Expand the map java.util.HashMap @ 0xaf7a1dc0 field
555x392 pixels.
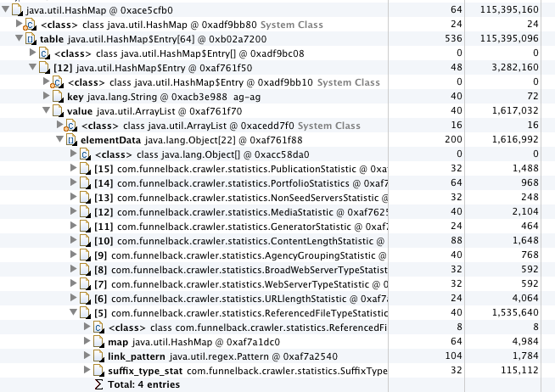(87, 341)
